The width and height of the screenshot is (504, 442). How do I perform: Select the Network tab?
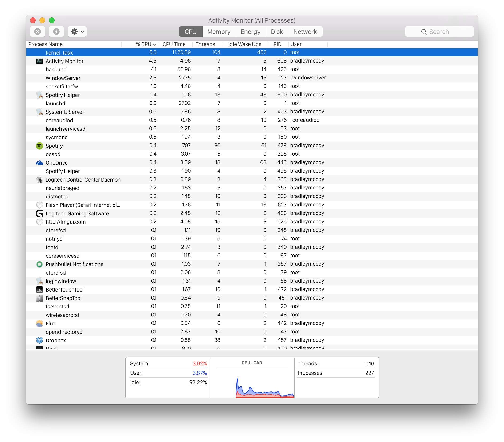click(x=305, y=32)
